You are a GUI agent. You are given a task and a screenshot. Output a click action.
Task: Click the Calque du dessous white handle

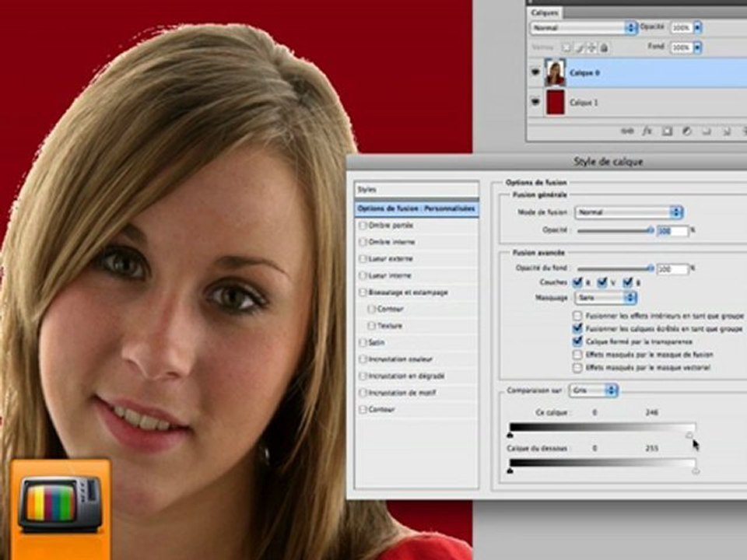coord(696,471)
